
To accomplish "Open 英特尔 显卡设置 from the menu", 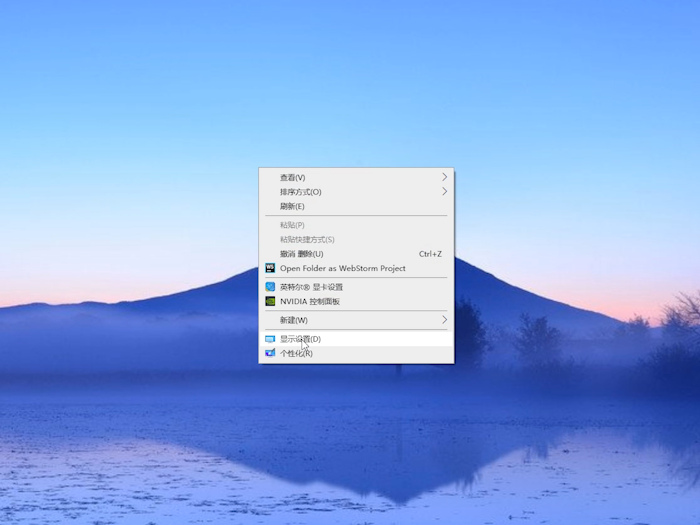I will click(x=311, y=287).
